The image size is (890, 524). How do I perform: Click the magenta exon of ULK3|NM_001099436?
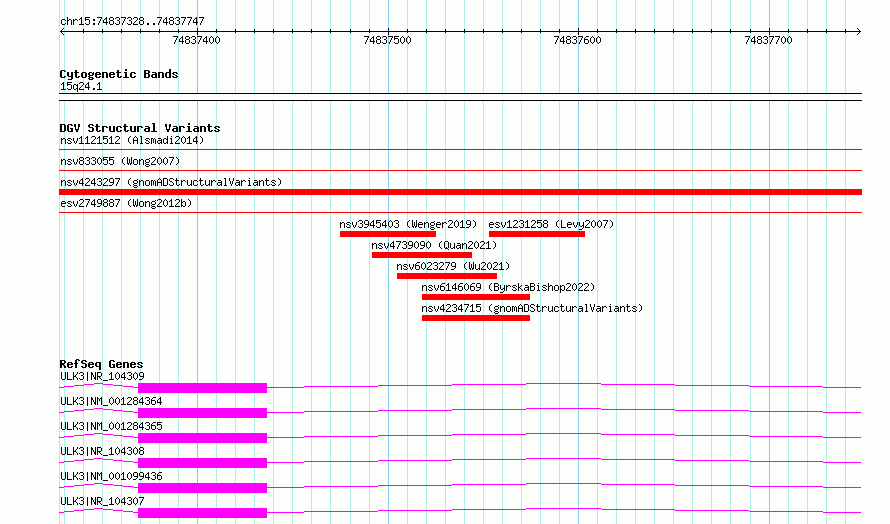click(x=202, y=488)
